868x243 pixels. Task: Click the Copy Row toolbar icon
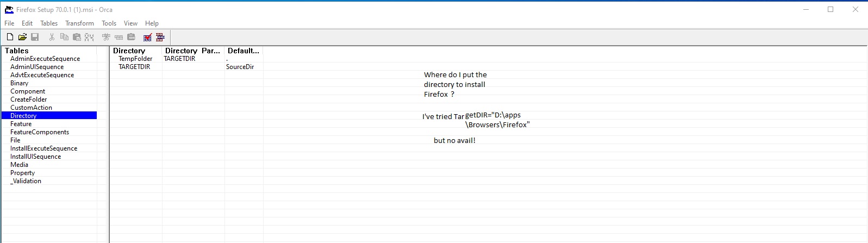118,37
